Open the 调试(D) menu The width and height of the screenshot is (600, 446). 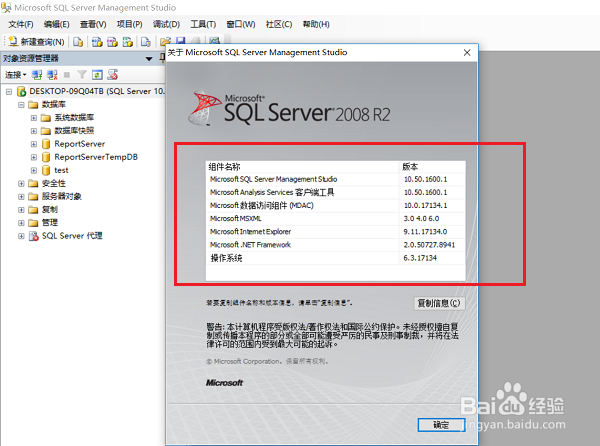coord(166,24)
